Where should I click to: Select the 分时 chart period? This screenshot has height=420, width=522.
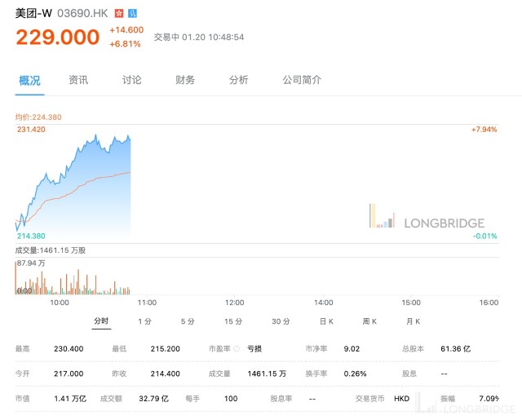(101, 321)
